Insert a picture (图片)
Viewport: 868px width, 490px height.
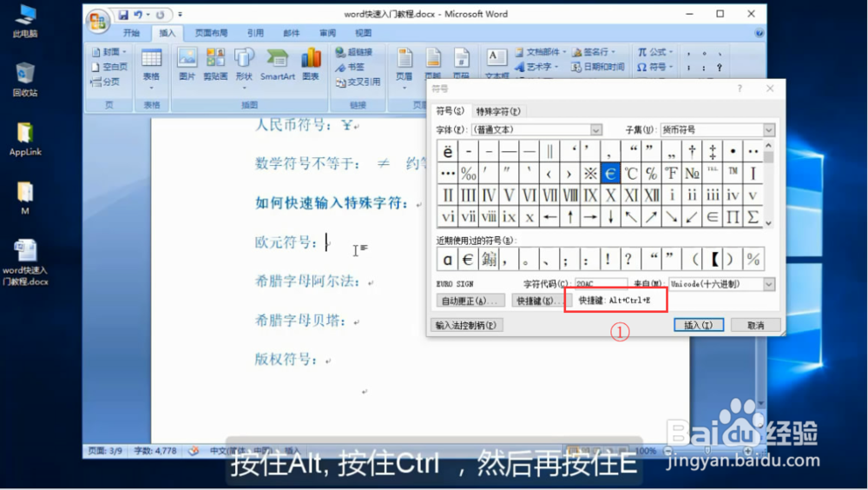[187, 64]
